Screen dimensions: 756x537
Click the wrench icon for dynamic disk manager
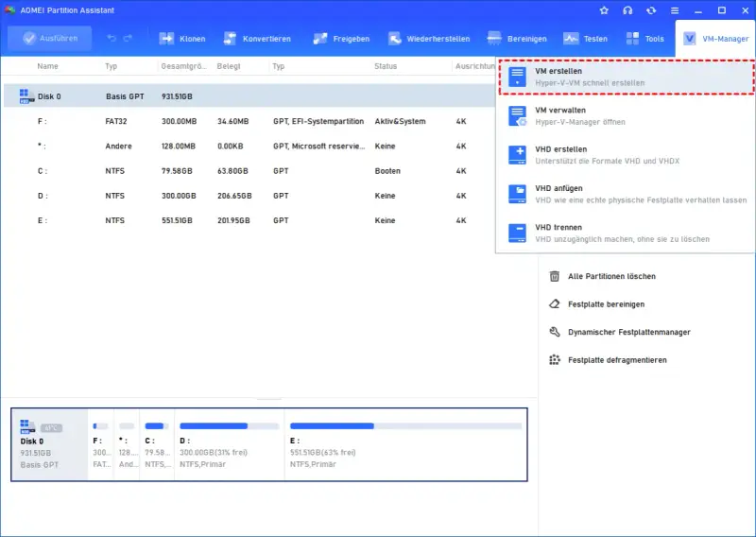coord(555,332)
